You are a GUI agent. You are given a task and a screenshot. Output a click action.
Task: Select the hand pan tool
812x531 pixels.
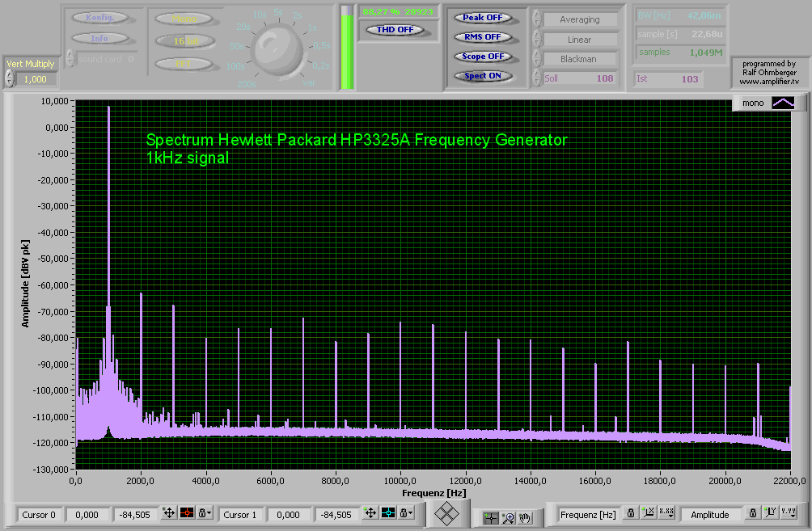[525, 518]
